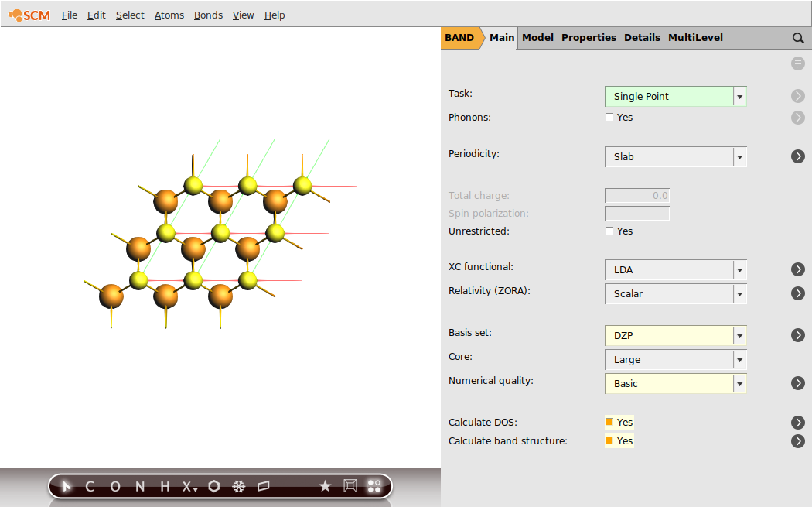812x507 pixels.
Task: Open the Atoms menu
Action: 169,15
